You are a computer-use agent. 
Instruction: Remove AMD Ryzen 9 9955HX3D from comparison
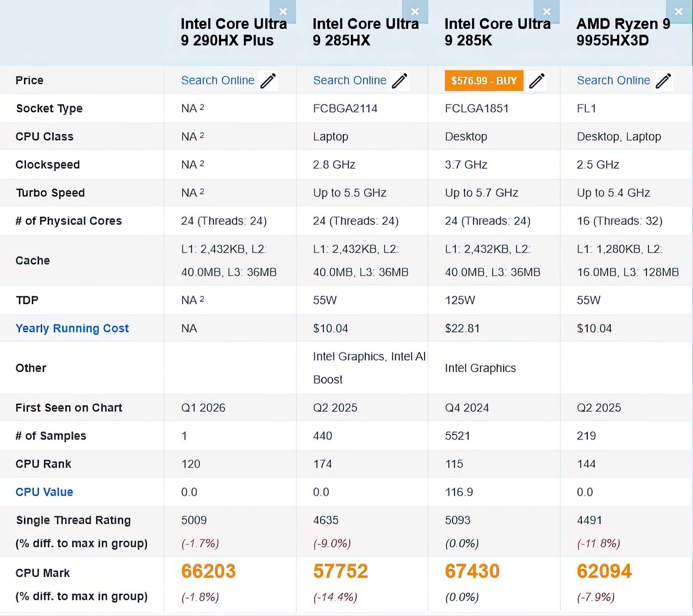[678, 11]
